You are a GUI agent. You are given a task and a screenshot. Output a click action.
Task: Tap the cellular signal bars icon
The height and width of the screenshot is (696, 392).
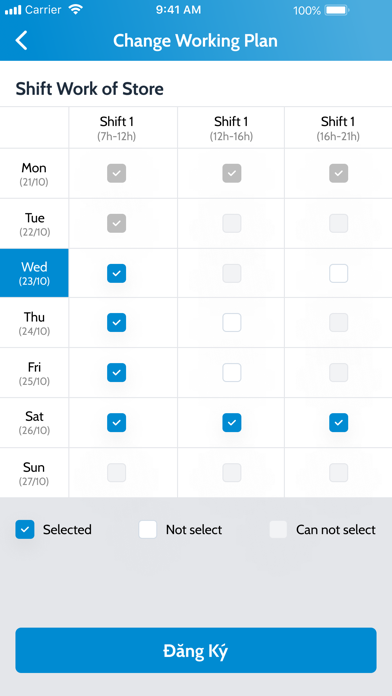[13, 10]
